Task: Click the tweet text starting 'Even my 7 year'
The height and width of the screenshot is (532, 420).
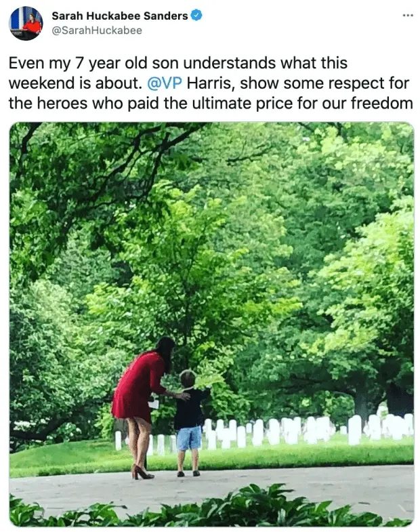Action: pos(211,83)
